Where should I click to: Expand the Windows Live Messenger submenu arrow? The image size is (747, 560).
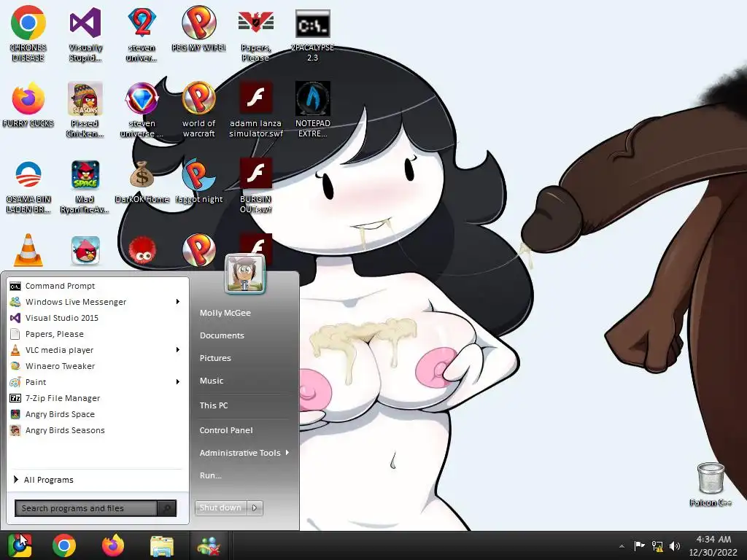(x=178, y=301)
